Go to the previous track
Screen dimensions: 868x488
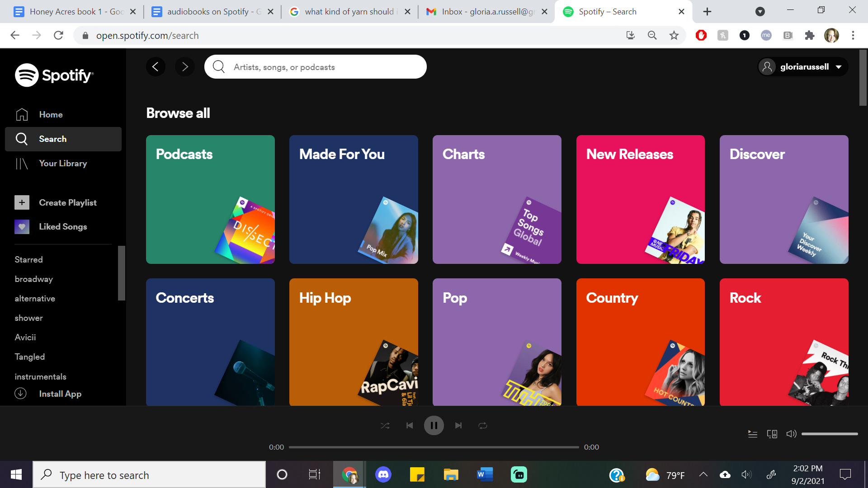409,426
